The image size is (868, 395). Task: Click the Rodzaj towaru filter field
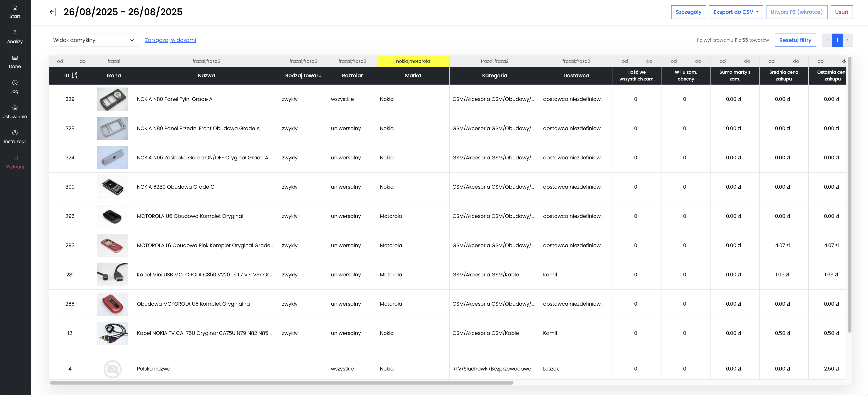click(303, 61)
